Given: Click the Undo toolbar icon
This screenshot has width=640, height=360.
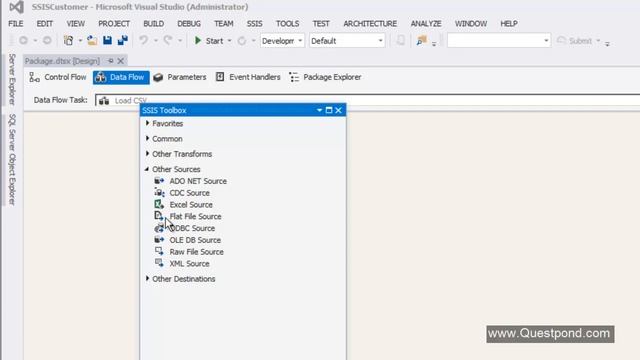Looking at the screenshot, I should [x=144, y=40].
